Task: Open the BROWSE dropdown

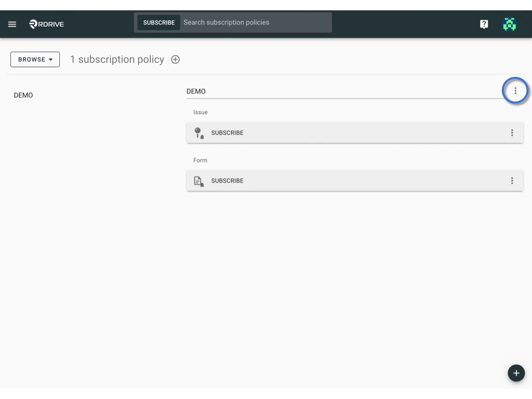Action: coord(35,59)
